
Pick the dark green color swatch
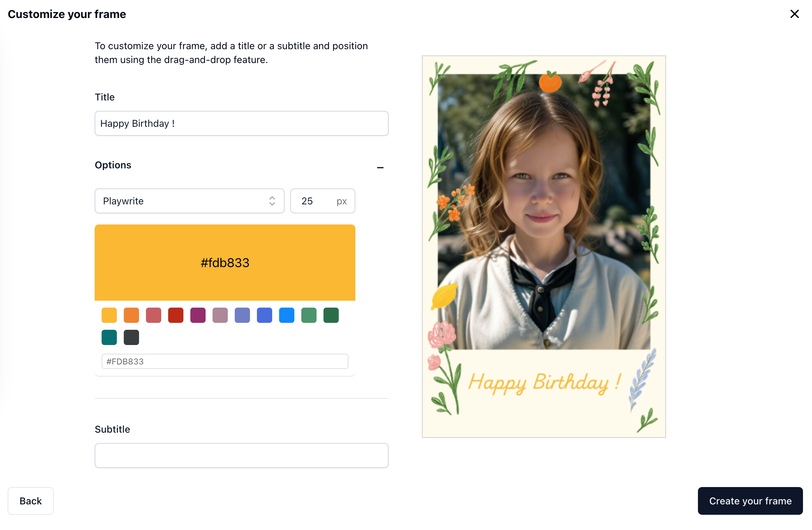[x=331, y=315]
